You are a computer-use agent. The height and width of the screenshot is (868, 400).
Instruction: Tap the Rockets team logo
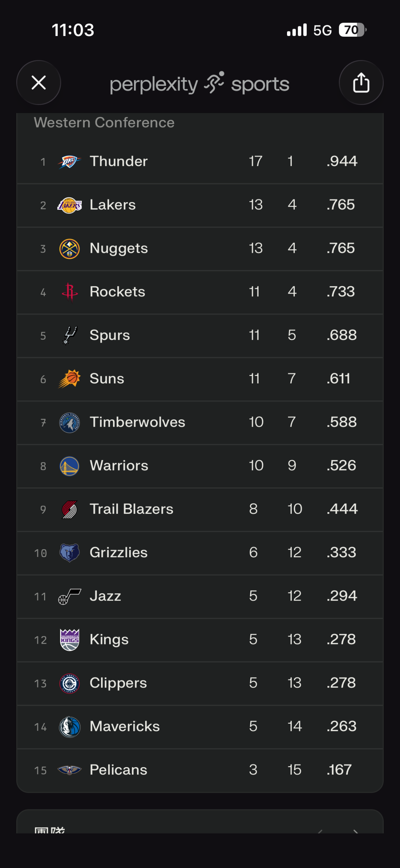(69, 292)
